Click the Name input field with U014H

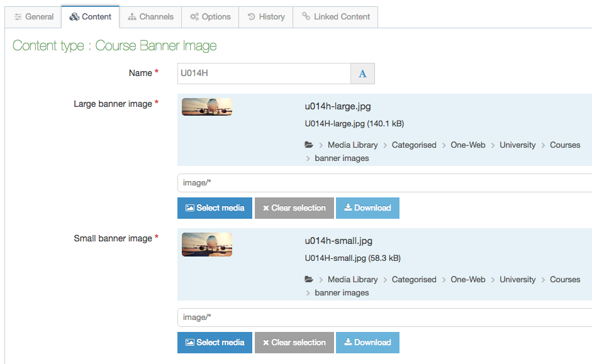[264, 74]
